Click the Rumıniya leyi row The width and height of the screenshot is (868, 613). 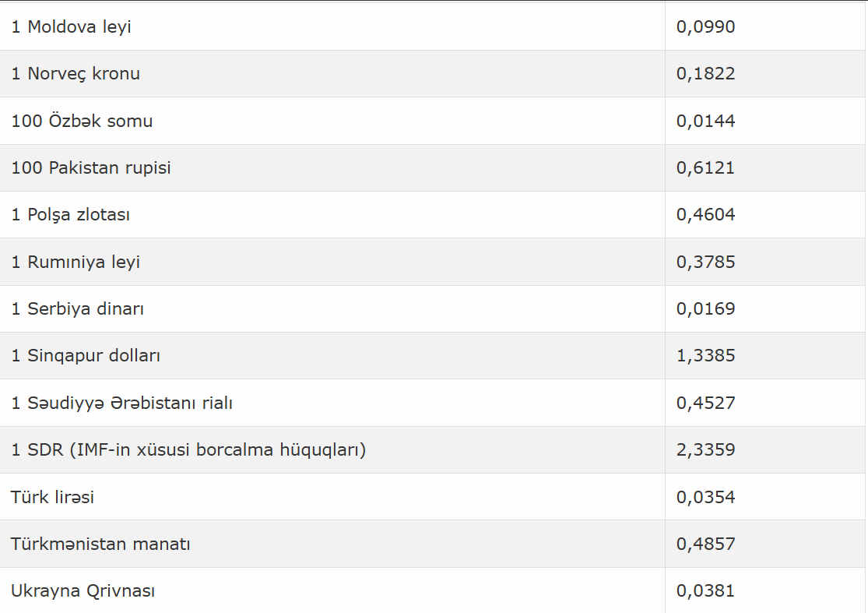click(432, 262)
